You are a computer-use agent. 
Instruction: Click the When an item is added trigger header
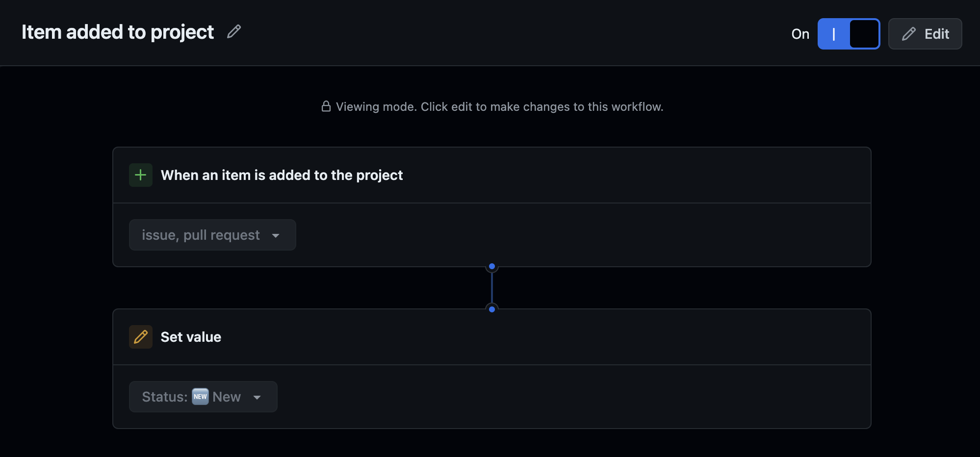click(x=282, y=175)
